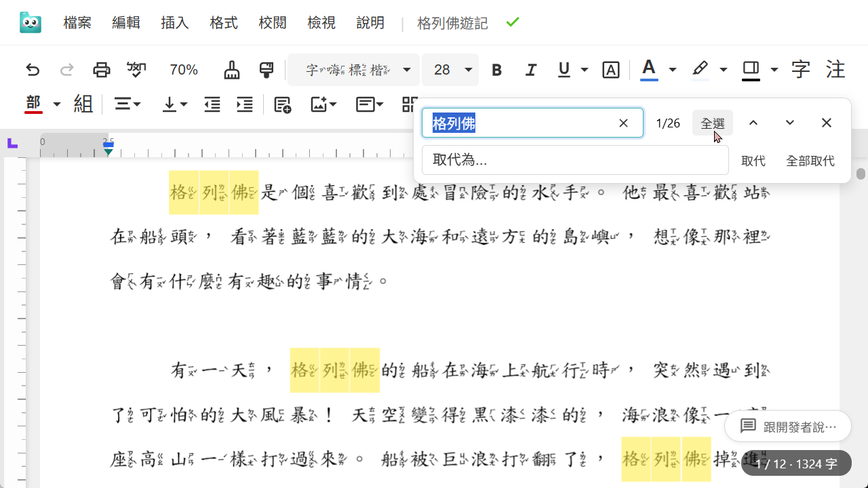Viewport: 868px width, 488px height.
Task: Open the vertical alignment menu
Action: tap(174, 104)
